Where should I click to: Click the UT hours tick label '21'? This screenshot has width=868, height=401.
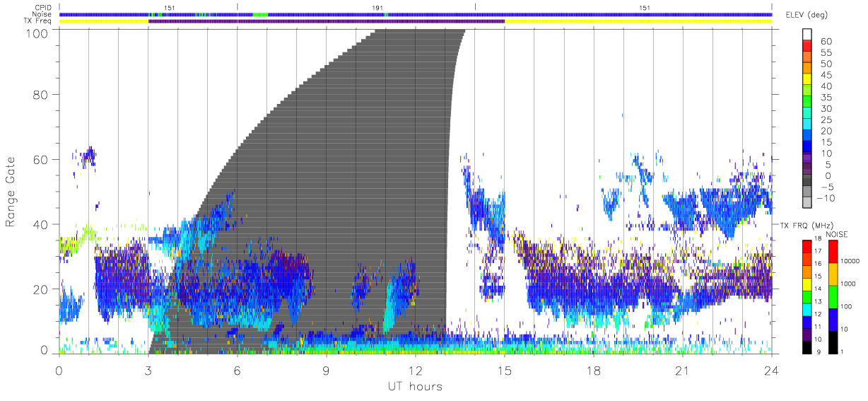coord(683,370)
